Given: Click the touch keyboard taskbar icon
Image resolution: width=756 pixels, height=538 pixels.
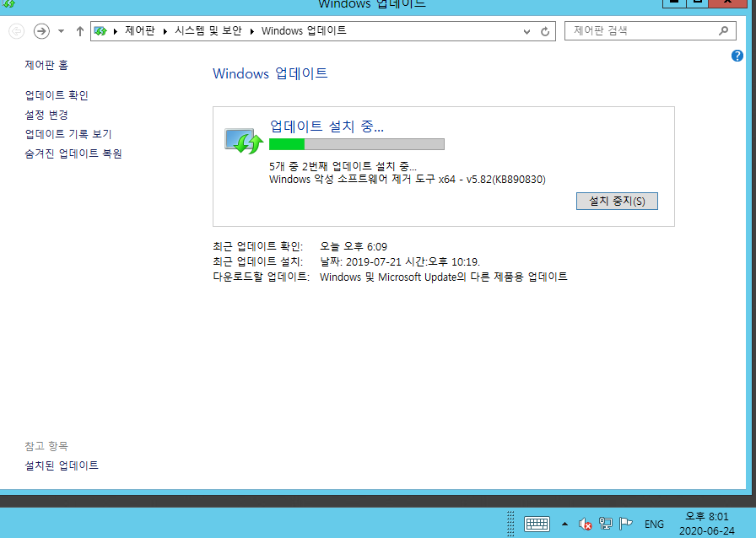Looking at the screenshot, I should click(537, 524).
